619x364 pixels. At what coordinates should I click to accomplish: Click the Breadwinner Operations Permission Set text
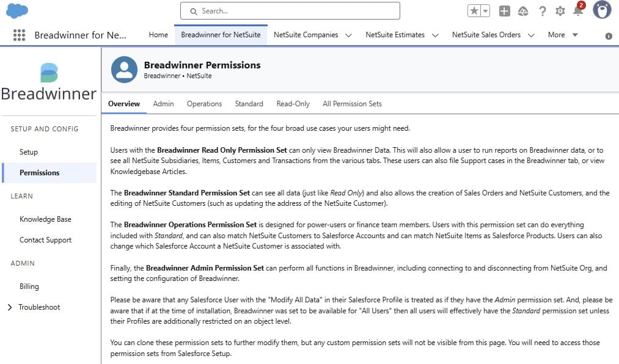tap(190, 225)
